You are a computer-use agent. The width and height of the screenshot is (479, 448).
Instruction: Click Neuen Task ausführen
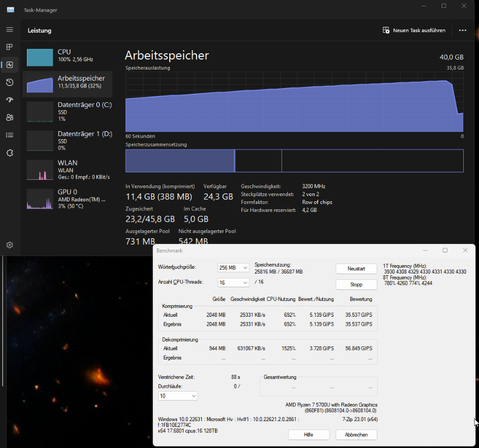click(414, 31)
